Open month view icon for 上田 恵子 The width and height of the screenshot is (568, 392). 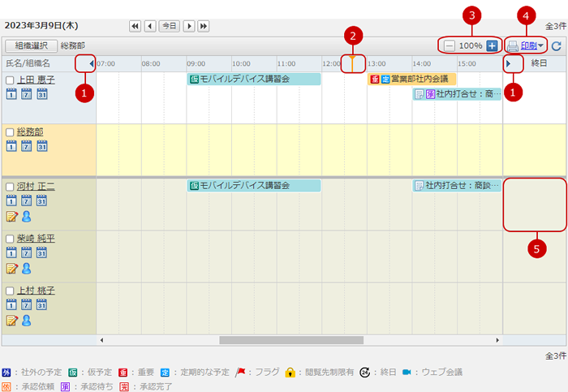click(42, 93)
